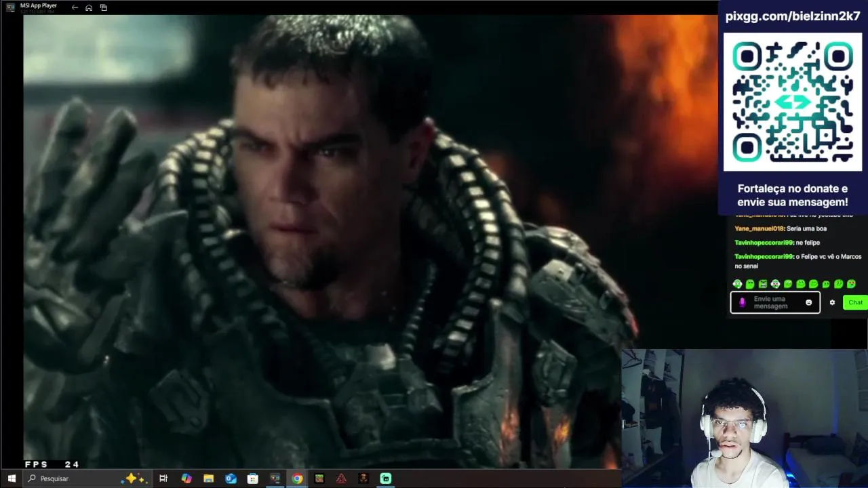Open the MSI App Player home screen

(x=89, y=7)
